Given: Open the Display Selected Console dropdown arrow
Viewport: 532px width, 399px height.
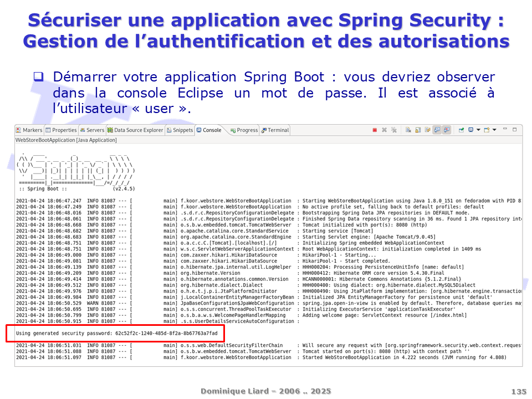Looking at the screenshot, I should 478,130.
